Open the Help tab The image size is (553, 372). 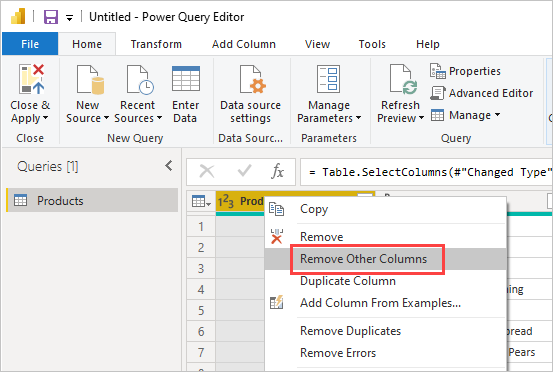427,44
